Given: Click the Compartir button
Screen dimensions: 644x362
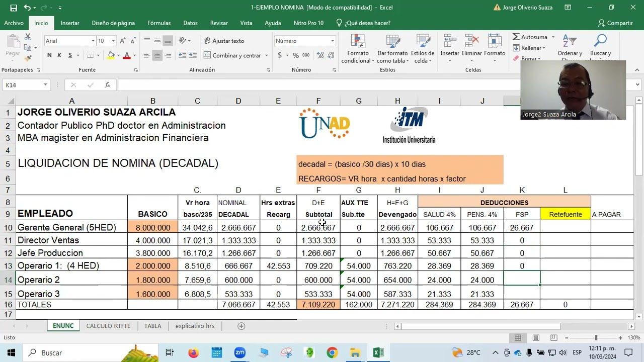Looking at the screenshot, I should (615, 23).
